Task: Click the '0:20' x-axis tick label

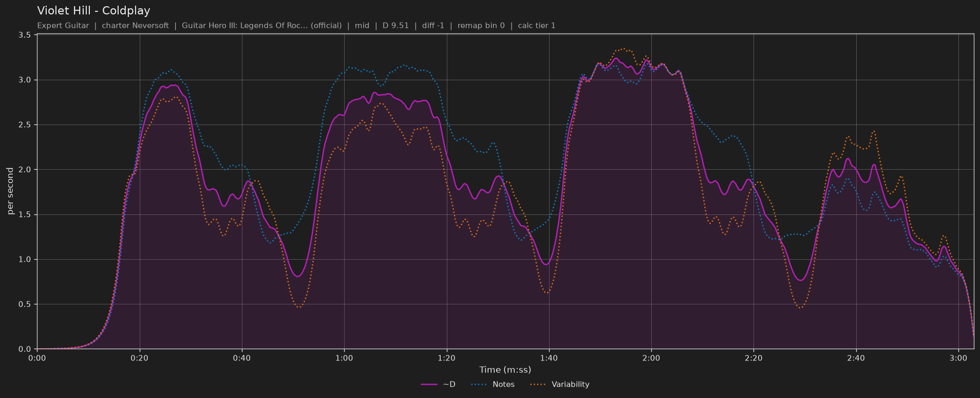Action: [x=139, y=358]
